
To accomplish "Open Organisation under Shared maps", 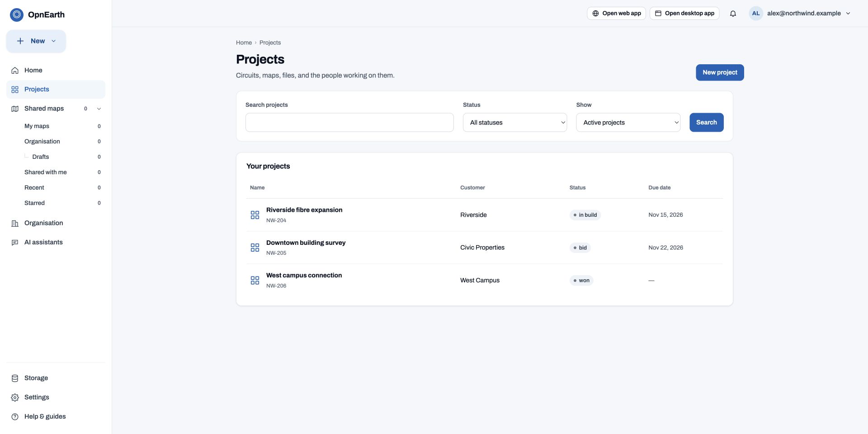I will pyautogui.click(x=42, y=142).
